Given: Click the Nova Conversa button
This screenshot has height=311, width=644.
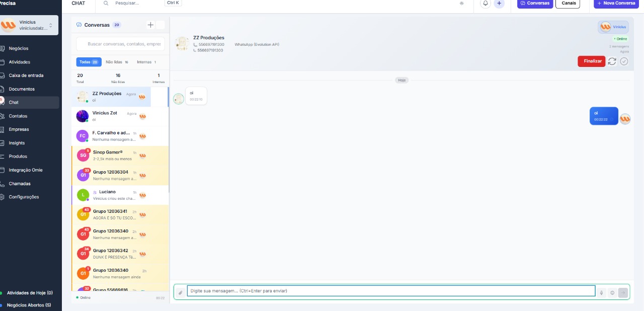Looking at the screenshot, I should [x=616, y=3].
